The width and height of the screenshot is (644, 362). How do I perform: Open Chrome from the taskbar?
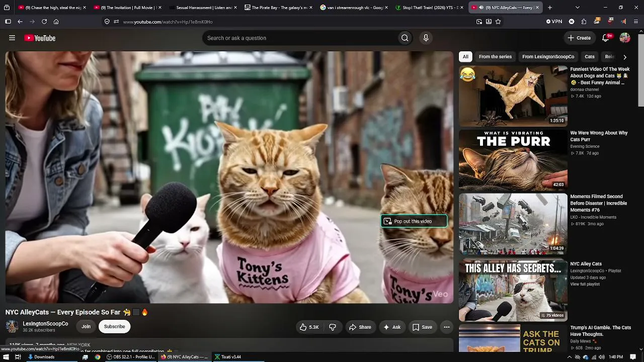click(x=98, y=357)
